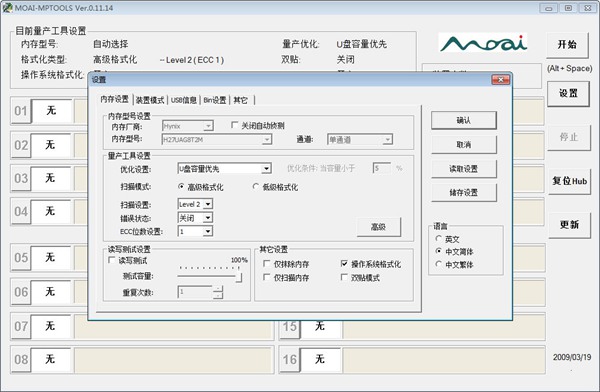Expand the 内存型号 H27UAG8T2M dropdown
The image size is (600, 392).
tap(267, 140)
